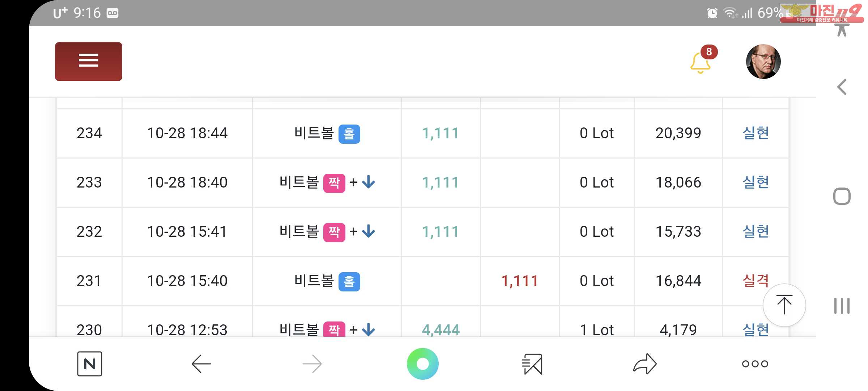Image resolution: width=868 pixels, height=391 pixels.
Task: Open Naver home N icon
Action: point(90,363)
